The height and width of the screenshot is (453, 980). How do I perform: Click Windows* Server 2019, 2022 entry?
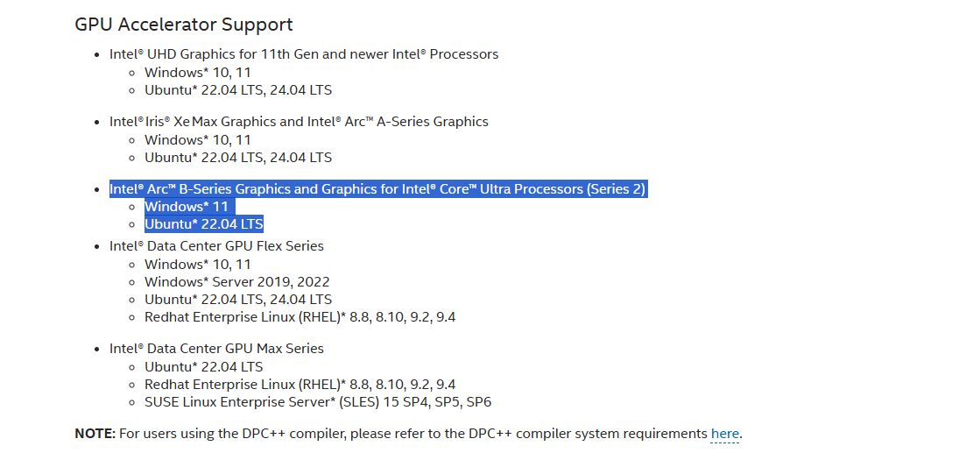(236, 281)
